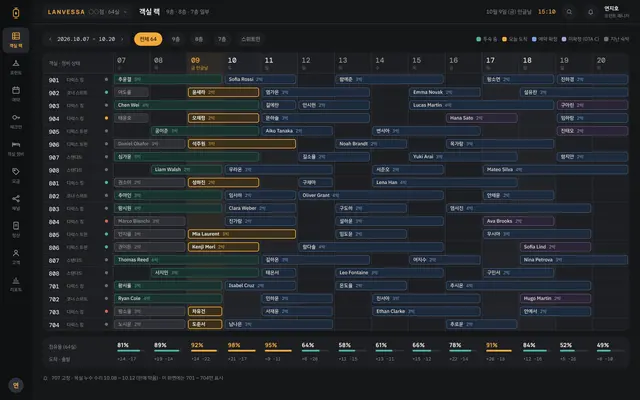This screenshot has height=400, width=640.
Task: Select the 9층 floor tab
Action: 176,39
